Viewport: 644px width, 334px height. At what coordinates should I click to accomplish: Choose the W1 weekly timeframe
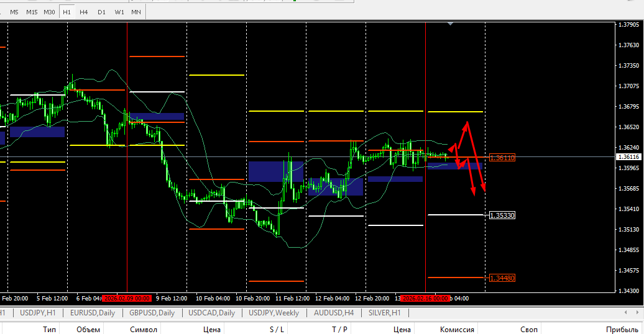(x=119, y=12)
